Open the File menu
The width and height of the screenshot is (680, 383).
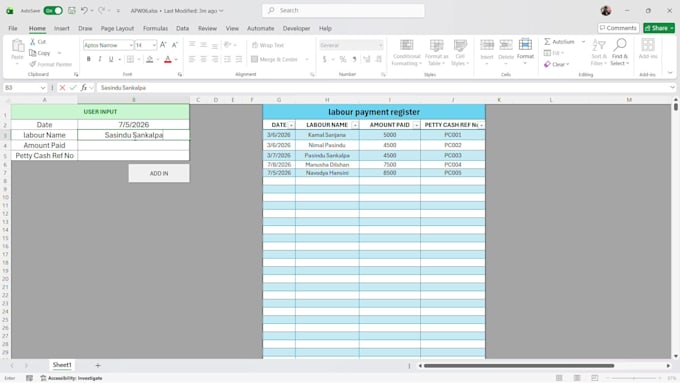[13, 28]
